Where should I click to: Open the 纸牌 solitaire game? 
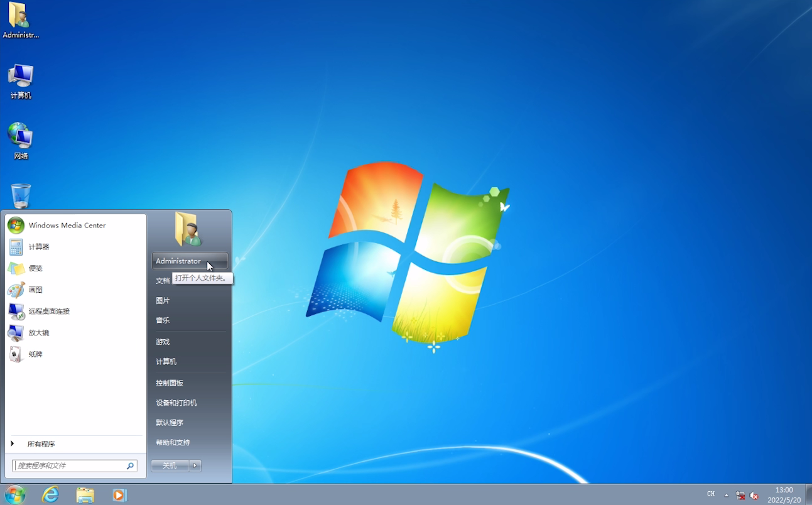click(75, 354)
